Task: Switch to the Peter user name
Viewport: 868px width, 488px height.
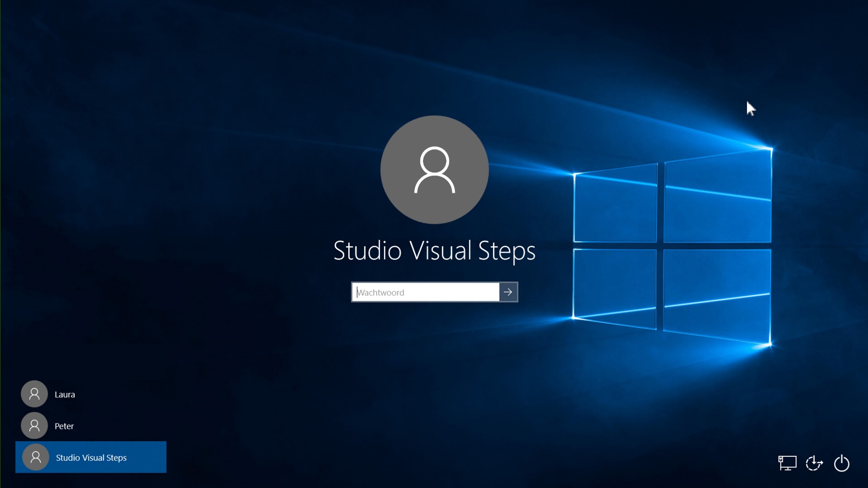Action: (64, 426)
